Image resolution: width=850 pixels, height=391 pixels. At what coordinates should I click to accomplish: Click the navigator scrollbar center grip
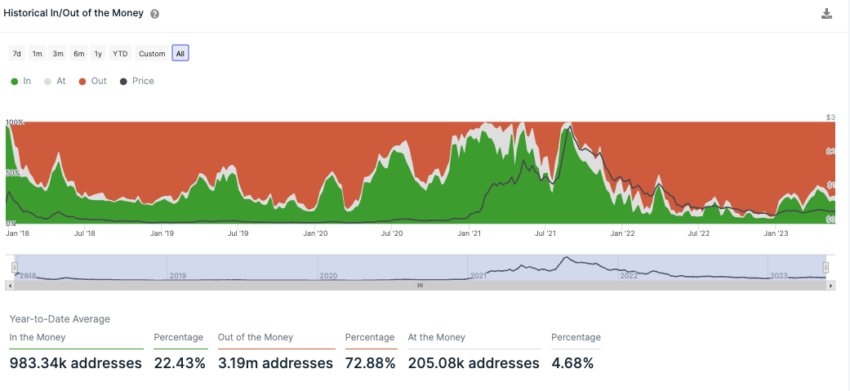[420, 285]
